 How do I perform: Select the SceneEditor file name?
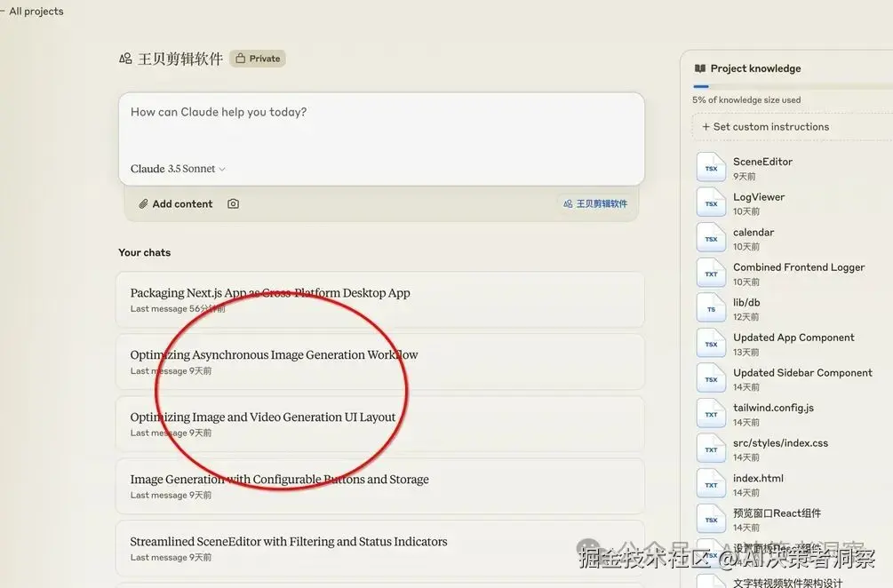coord(762,162)
